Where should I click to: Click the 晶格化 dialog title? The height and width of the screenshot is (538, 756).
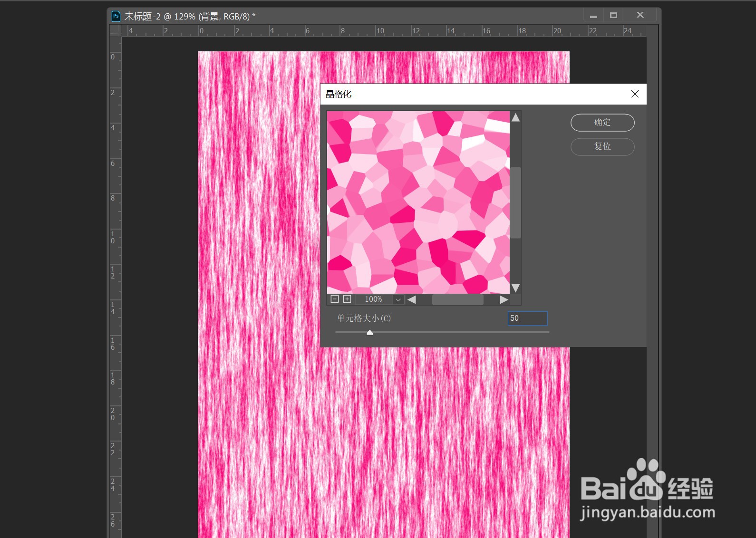point(339,94)
